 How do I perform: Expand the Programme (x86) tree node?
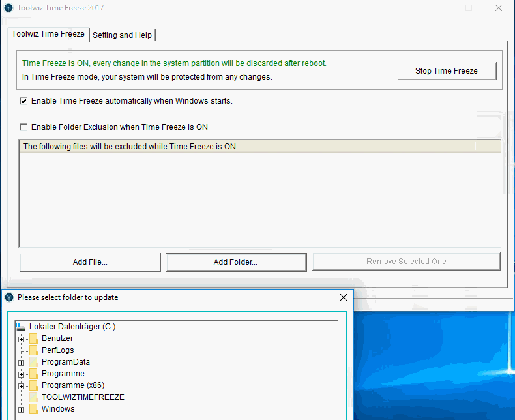click(22, 386)
